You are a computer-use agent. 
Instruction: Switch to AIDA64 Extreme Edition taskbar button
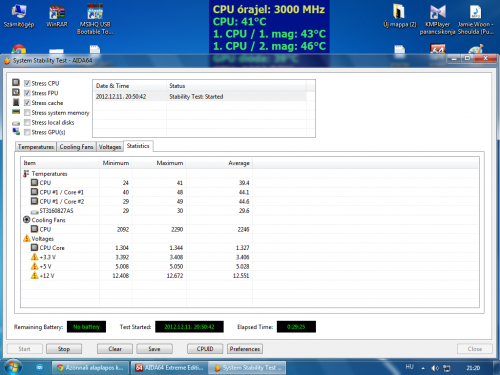pyautogui.click(x=169, y=368)
